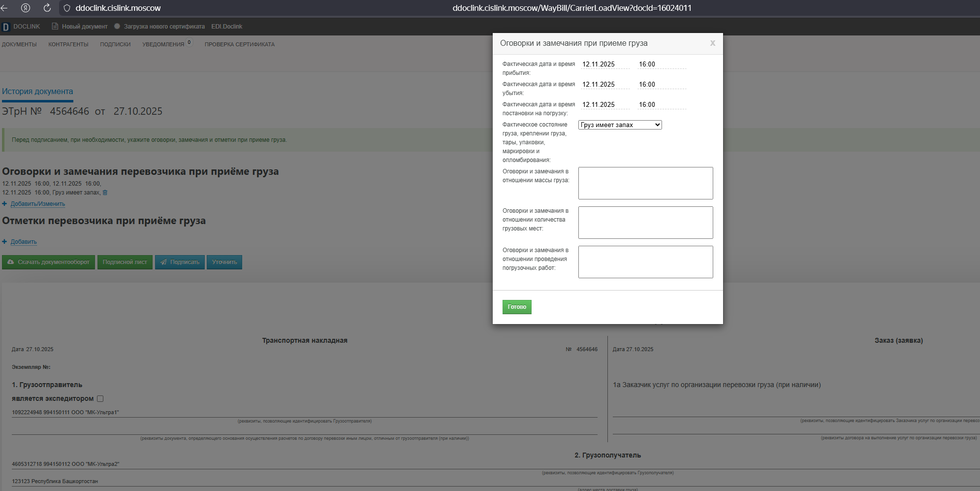The width and height of the screenshot is (980, 491).
Task: Select the shipper text ООО "МК-Ультра1"
Action: coord(95,413)
